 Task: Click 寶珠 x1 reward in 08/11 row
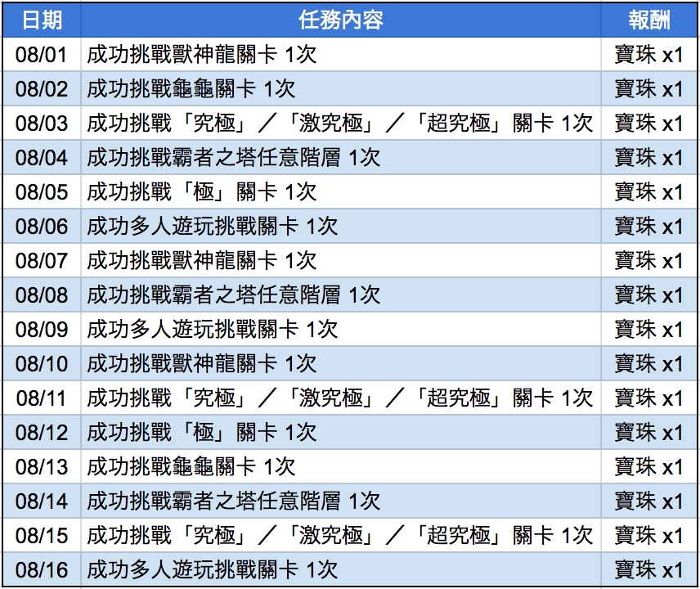648,398
